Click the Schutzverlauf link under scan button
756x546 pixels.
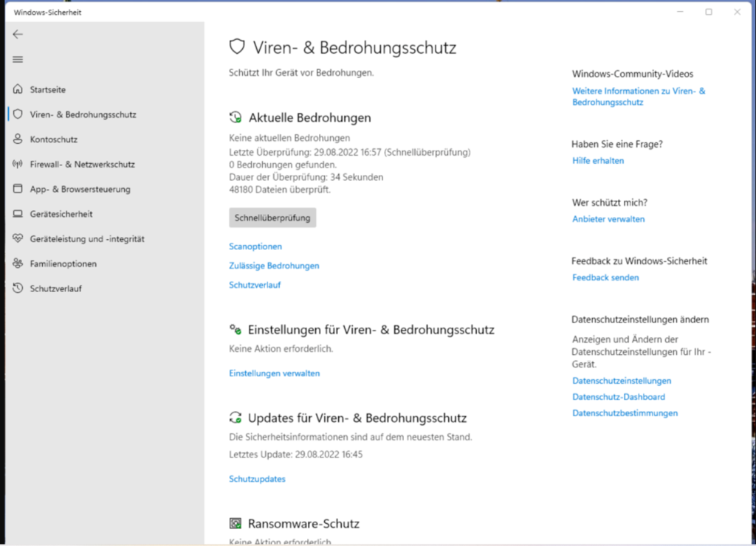point(255,285)
